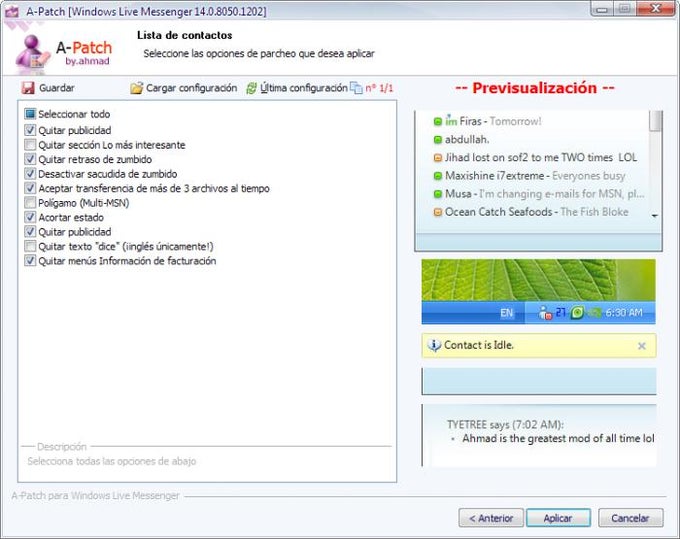
Task: Click the light blue message input area in preview
Action: click(x=539, y=382)
